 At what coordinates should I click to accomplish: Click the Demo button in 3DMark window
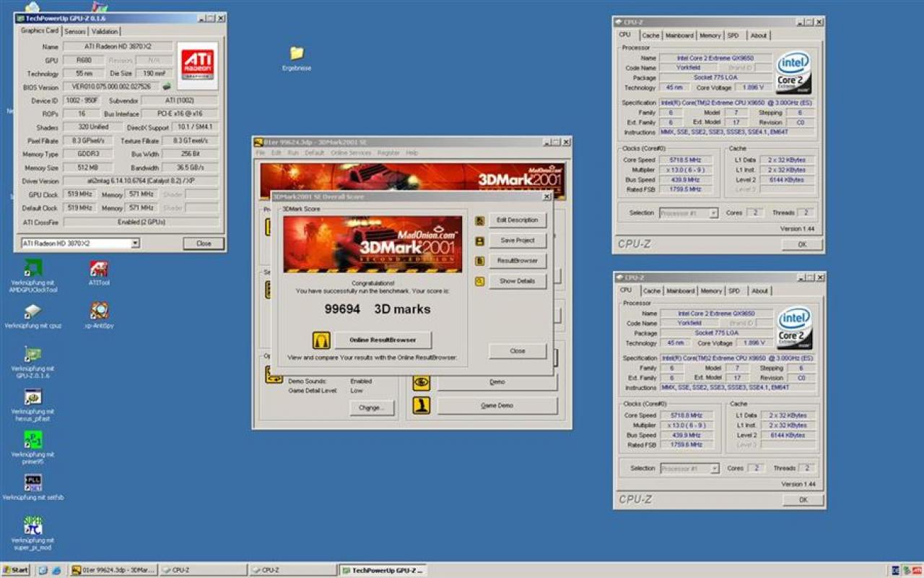(x=497, y=382)
